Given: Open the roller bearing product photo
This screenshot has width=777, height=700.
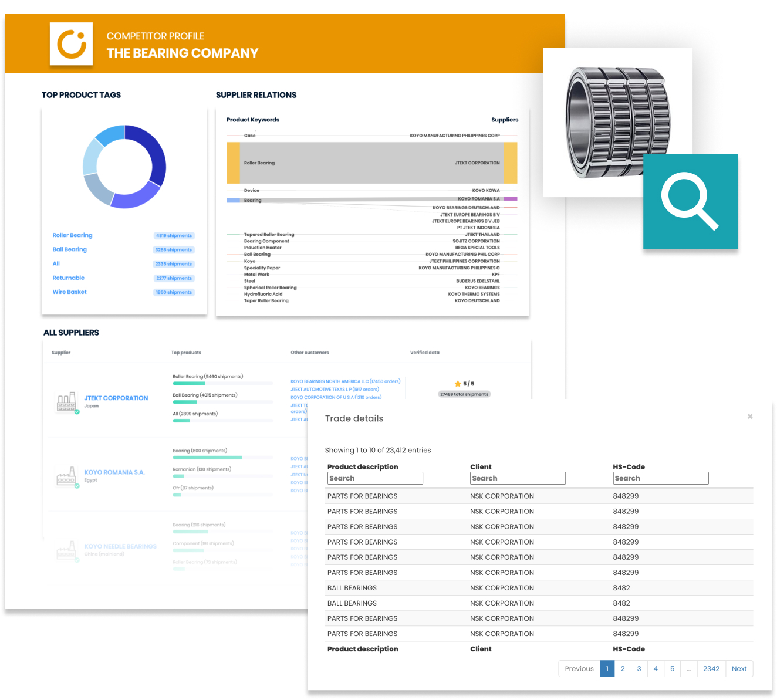Looking at the screenshot, I should tap(618, 122).
